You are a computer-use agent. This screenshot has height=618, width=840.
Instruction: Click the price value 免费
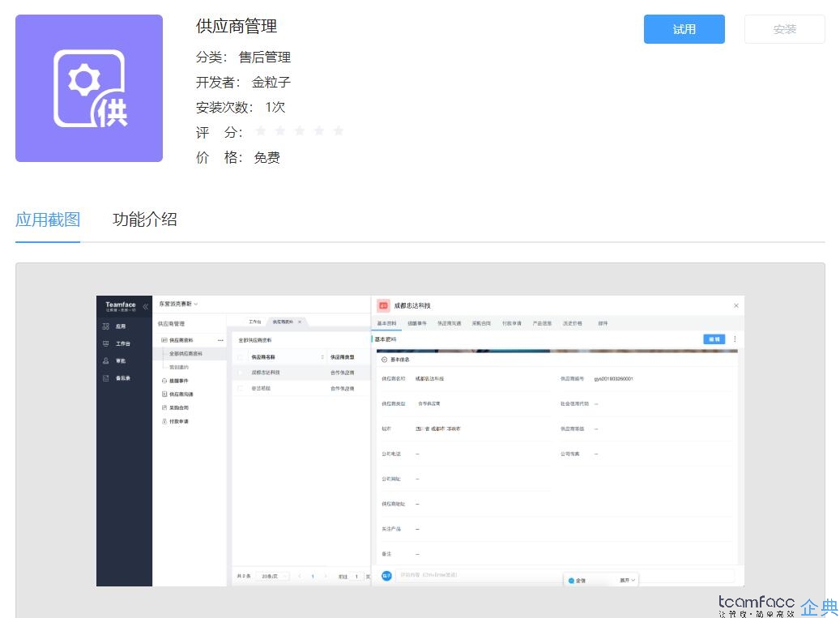click(x=266, y=157)
